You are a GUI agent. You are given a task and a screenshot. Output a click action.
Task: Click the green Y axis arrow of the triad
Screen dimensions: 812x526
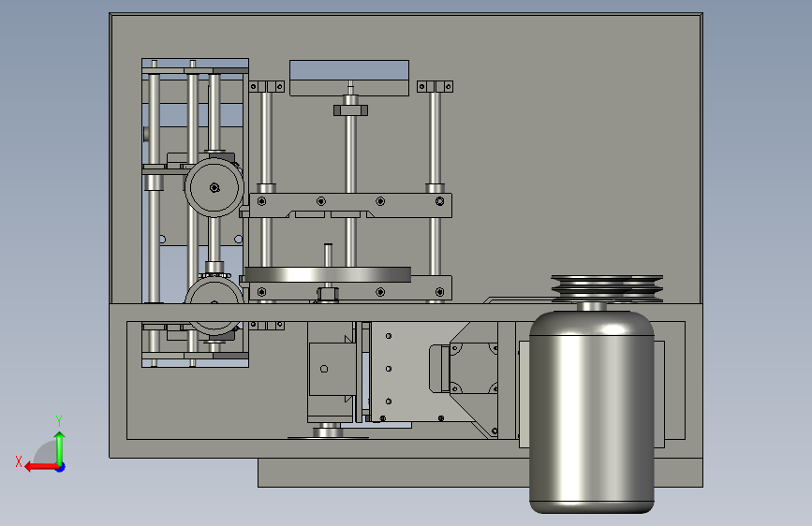pos(60,447)
